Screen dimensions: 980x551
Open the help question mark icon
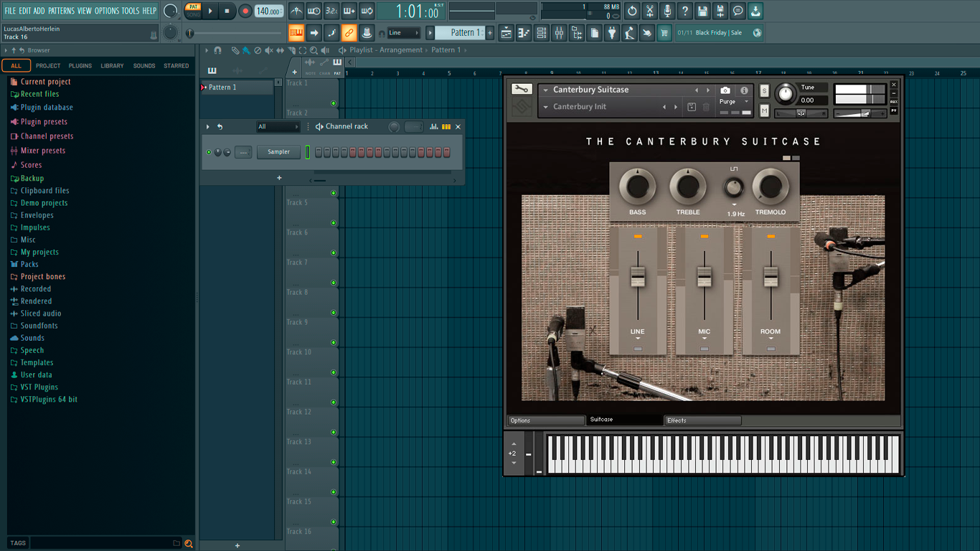685,11
